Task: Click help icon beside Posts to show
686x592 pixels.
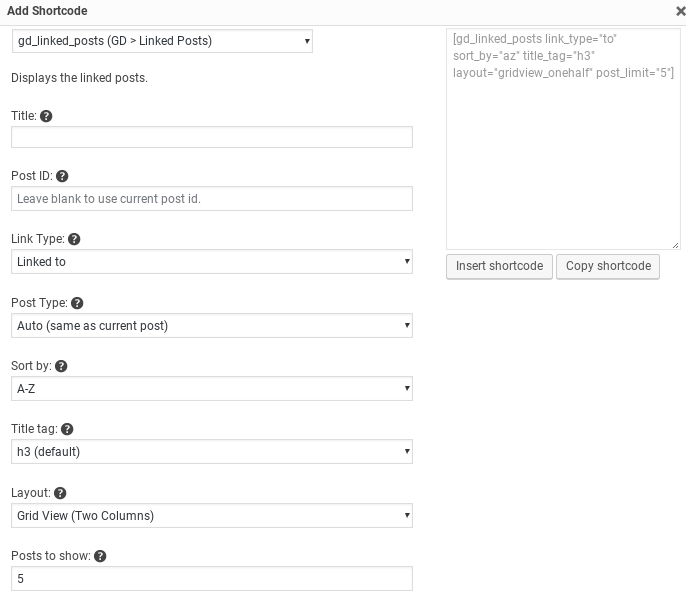Action: 100,557
